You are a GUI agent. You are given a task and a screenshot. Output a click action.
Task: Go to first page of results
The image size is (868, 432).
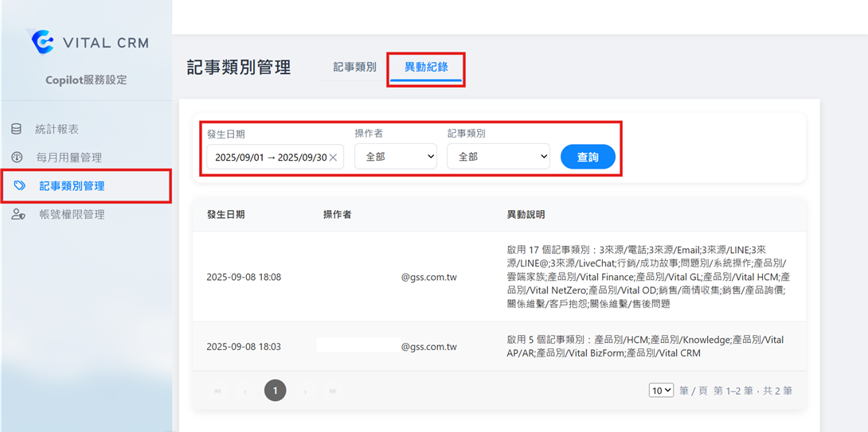pyautogui.click(x=217, y=391)
